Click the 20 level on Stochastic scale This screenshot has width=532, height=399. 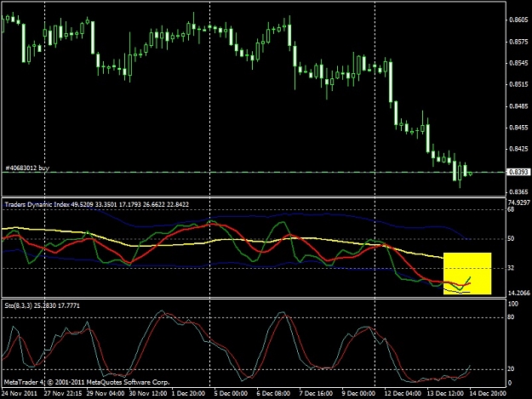pyautogui.click(x=511, y=369)
